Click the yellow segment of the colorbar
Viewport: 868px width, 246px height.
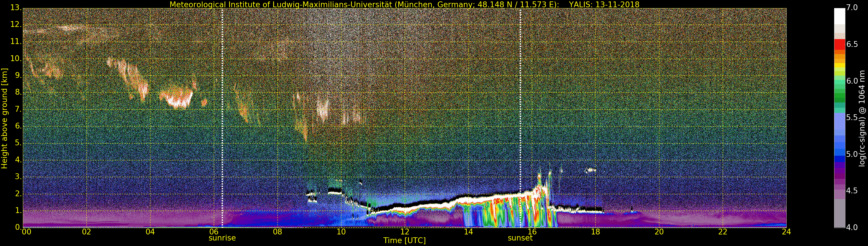coord(839,65)
